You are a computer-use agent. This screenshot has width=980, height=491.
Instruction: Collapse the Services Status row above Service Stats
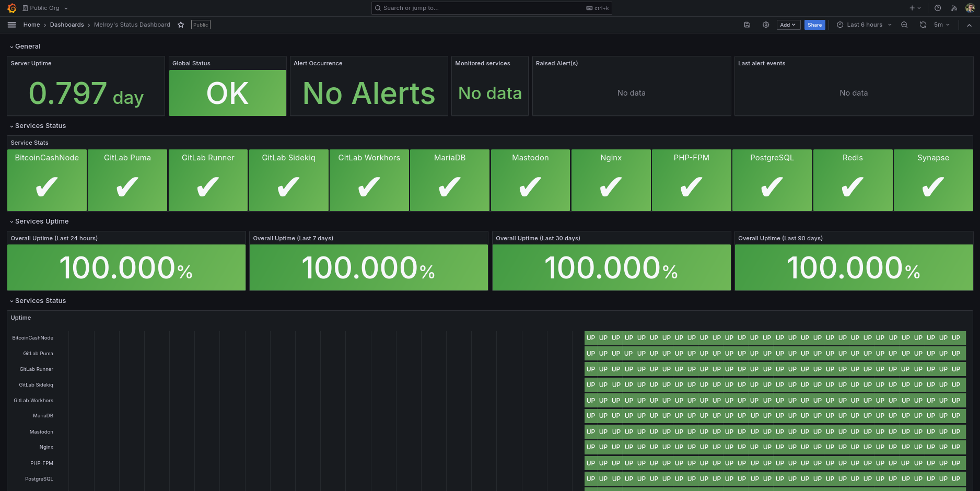[x=38, y=126]
